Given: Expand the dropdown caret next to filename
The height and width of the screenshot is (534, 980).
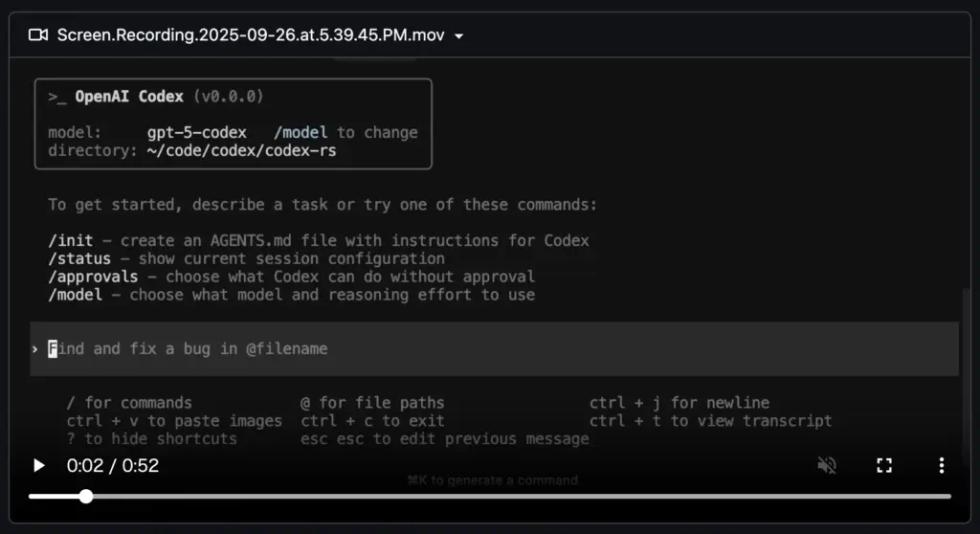Looking at the screenshot, I should point(459,36).
